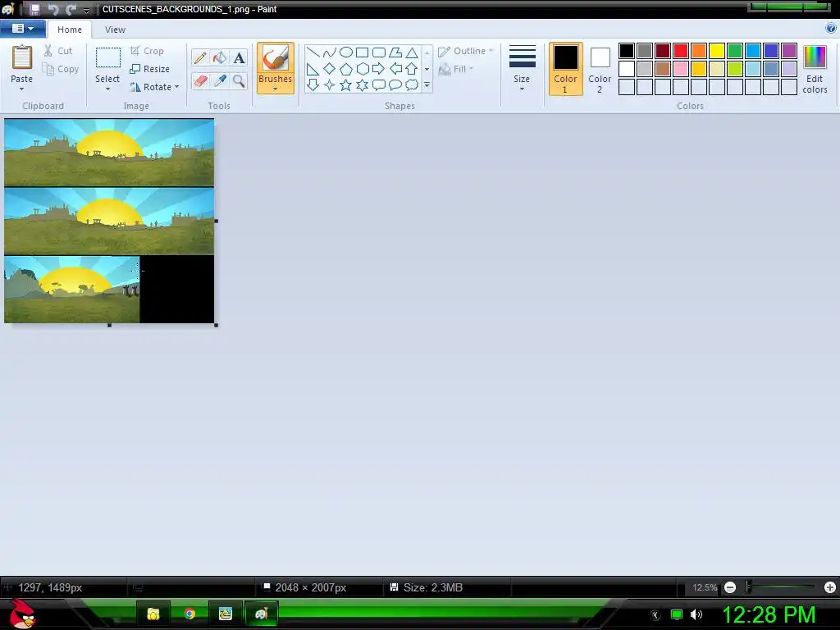Open Chrome from the taskbar
840x630 pixels.
(189, 614)
